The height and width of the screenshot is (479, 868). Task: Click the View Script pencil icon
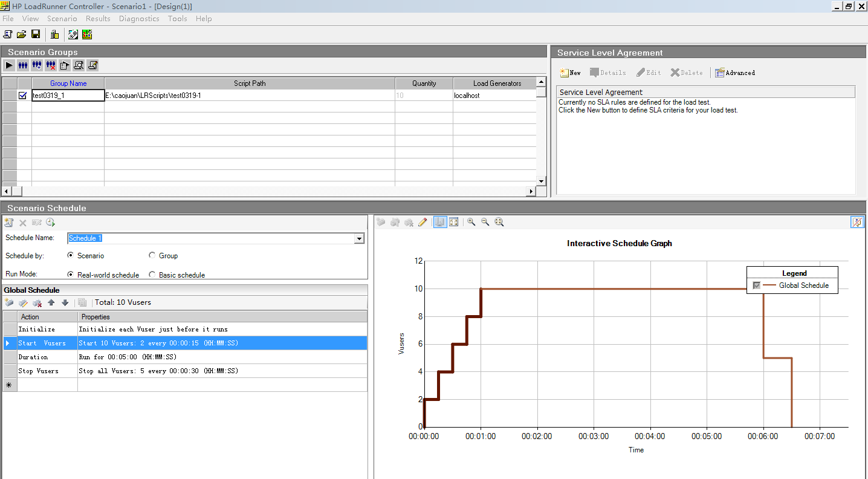pyautogui.click(x=92, y=65)
